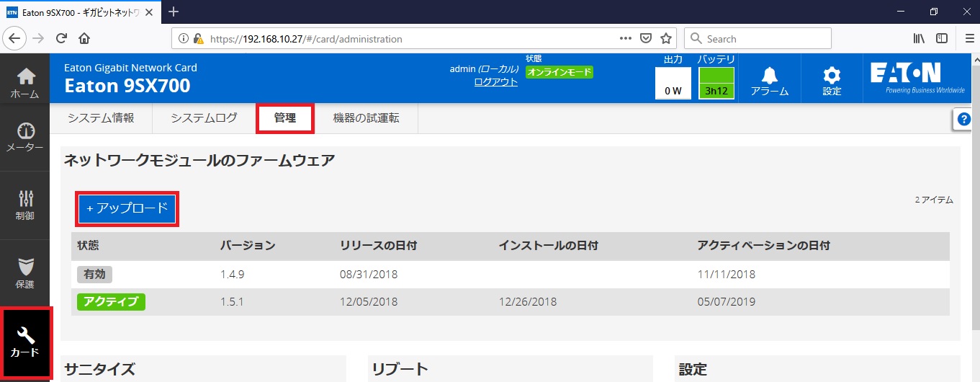Click the 出力 0 W output indicator

(x=673, y=83)
